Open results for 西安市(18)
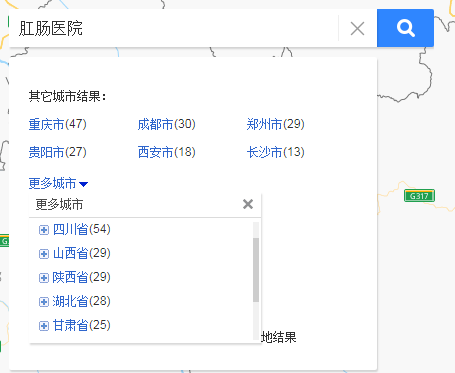455x373 pixels. point(167,152)
